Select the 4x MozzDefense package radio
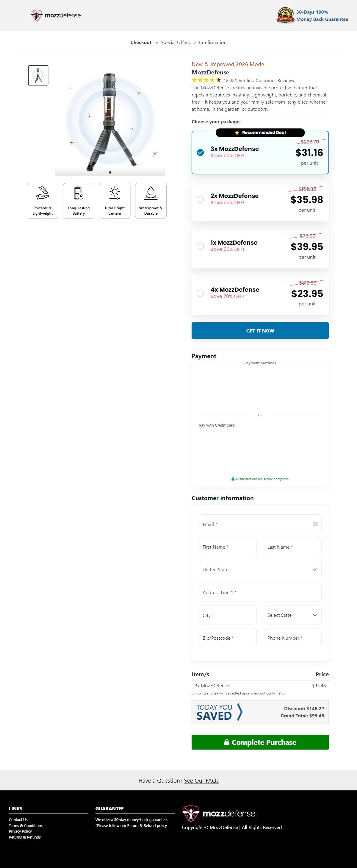 point(201,294)
